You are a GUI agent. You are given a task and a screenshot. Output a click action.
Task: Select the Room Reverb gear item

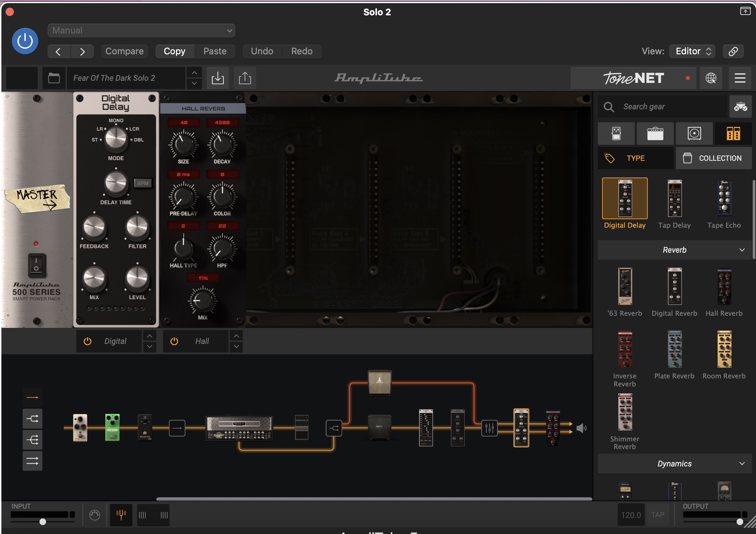(724, 355)
